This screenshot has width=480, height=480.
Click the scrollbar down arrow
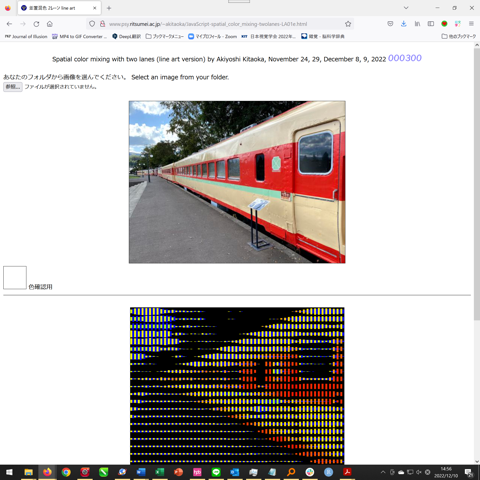pyautogui.click(x=477, y=461)
